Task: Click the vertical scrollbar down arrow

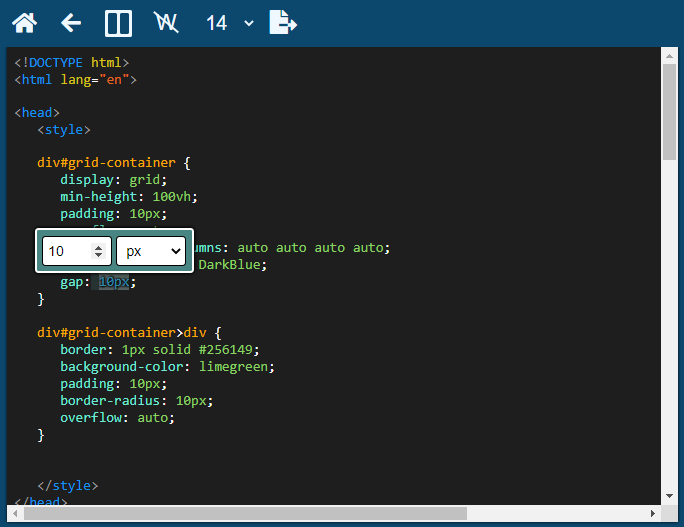Action: pos(669,496)
